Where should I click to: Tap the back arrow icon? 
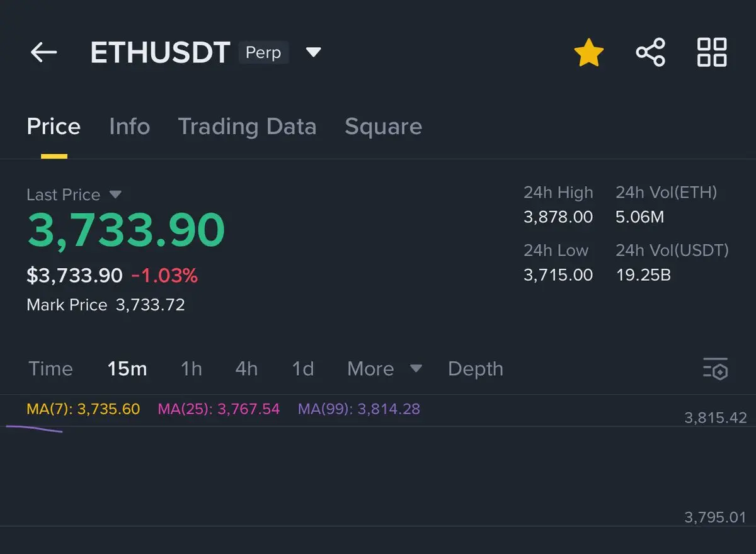pos(43,52)
